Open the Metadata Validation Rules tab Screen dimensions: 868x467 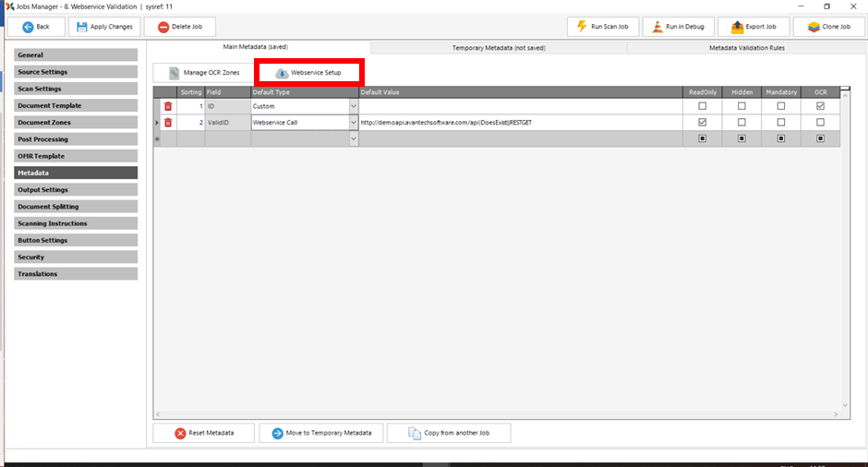pyautogui.click(x=746, y=47)
